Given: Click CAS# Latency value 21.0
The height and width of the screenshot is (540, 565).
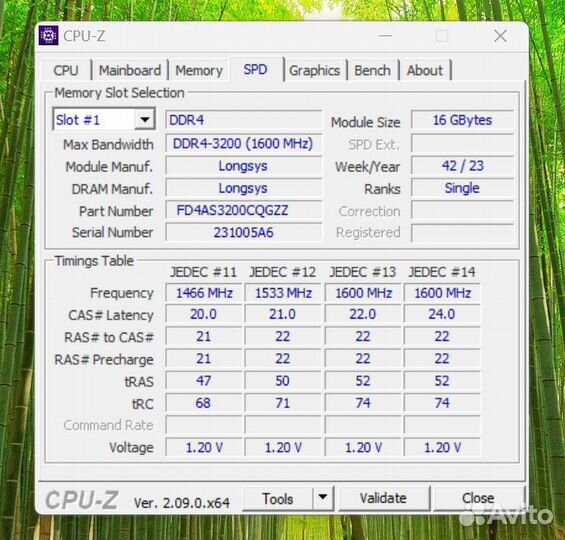Looking at the screenshot, I should [x=283, y=314].
